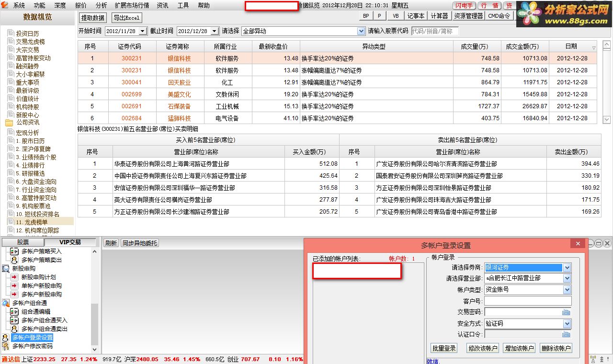This screenshot has width=613, height=364.
Task: Click person icon next to 多帐户策略卖出
Action: (x=14, y=260)
